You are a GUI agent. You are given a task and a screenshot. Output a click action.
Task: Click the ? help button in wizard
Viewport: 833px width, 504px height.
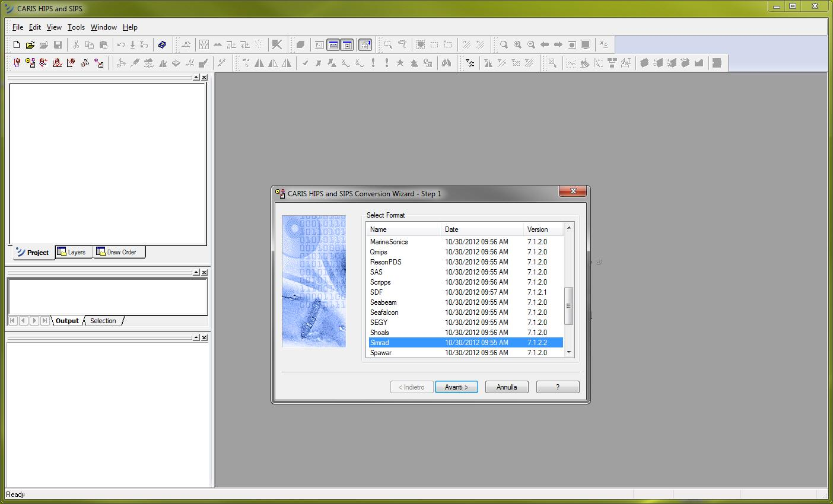558,387
